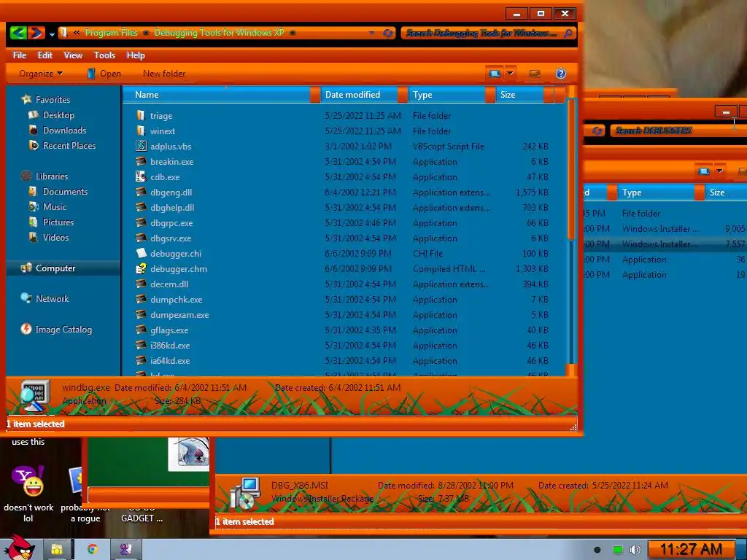Open the Chrome taskbar icon
This screenshot has height=560, width=747.
(x=93, y=549)
